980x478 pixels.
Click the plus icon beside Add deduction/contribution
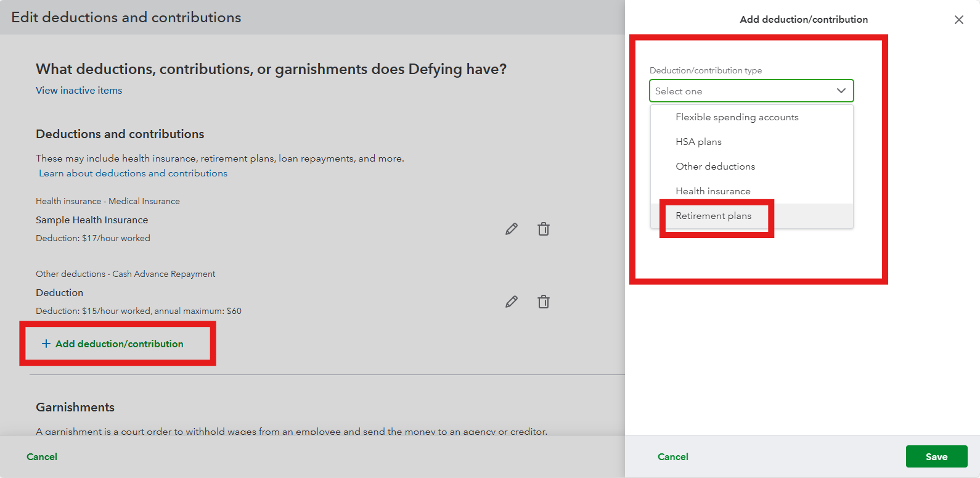pyautogui.click(x=46, y=344)
